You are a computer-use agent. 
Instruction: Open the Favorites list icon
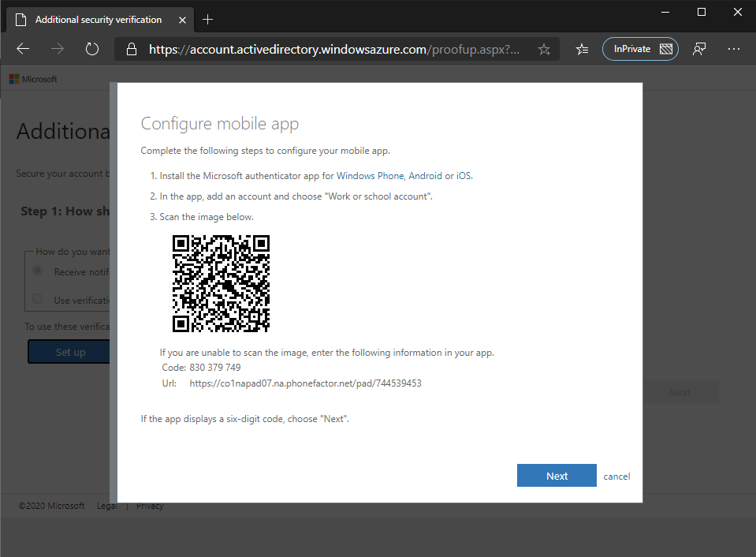(582, 49)
